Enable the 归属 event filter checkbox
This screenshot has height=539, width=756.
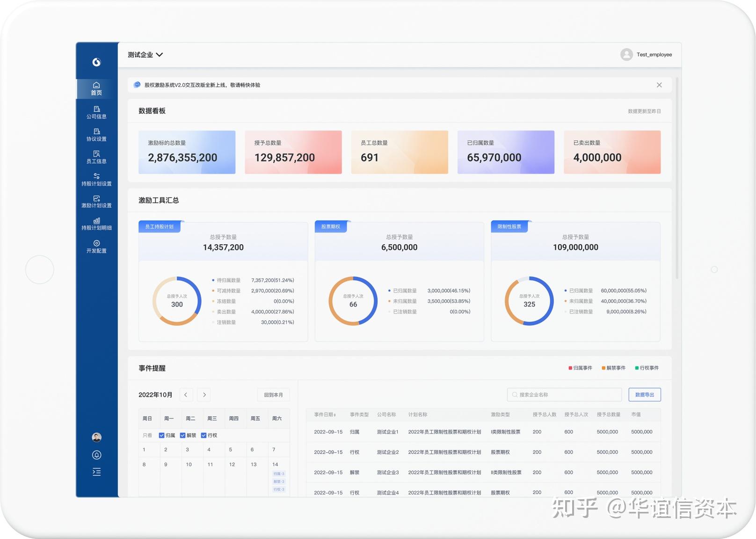(x=162, y=435)
